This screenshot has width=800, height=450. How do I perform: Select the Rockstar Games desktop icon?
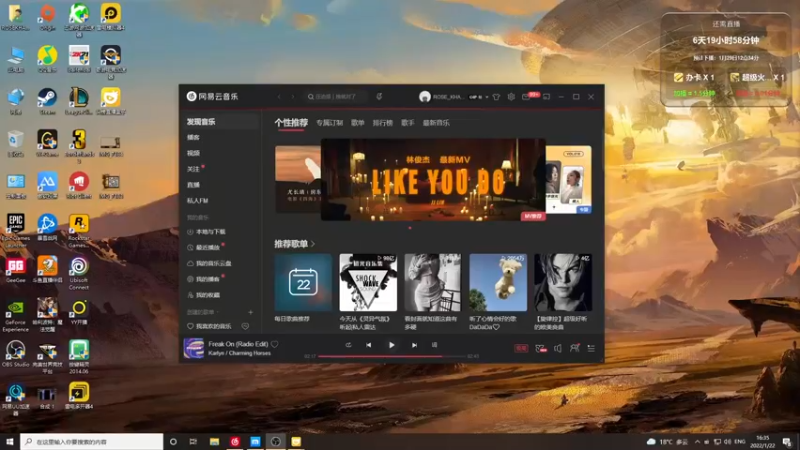point(79,231)
